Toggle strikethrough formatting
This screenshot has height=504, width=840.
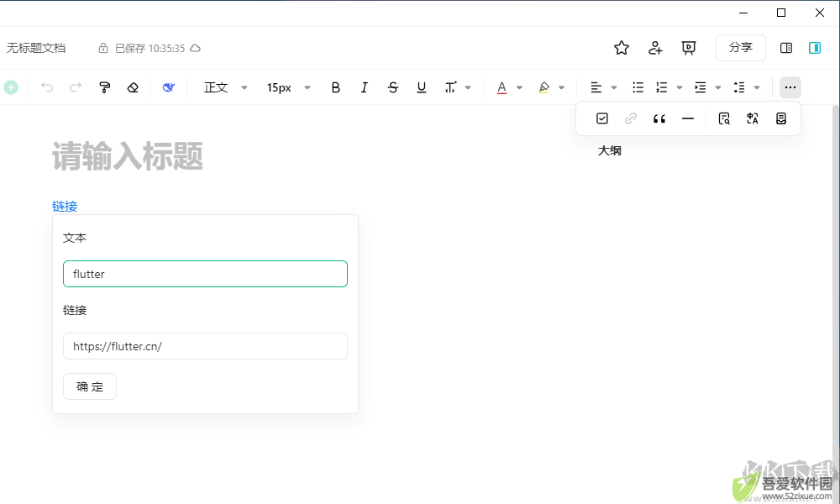click(x=392, y=87)
